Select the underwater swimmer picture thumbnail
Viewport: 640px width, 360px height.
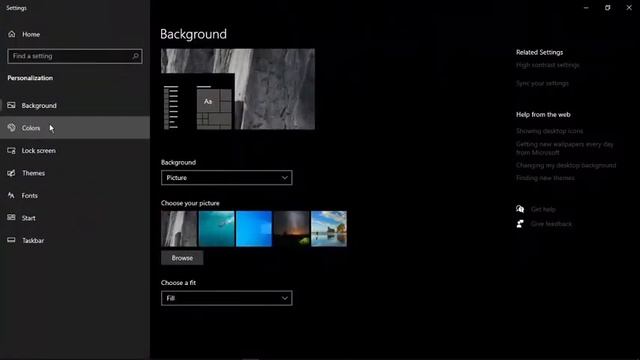point(216,229)
